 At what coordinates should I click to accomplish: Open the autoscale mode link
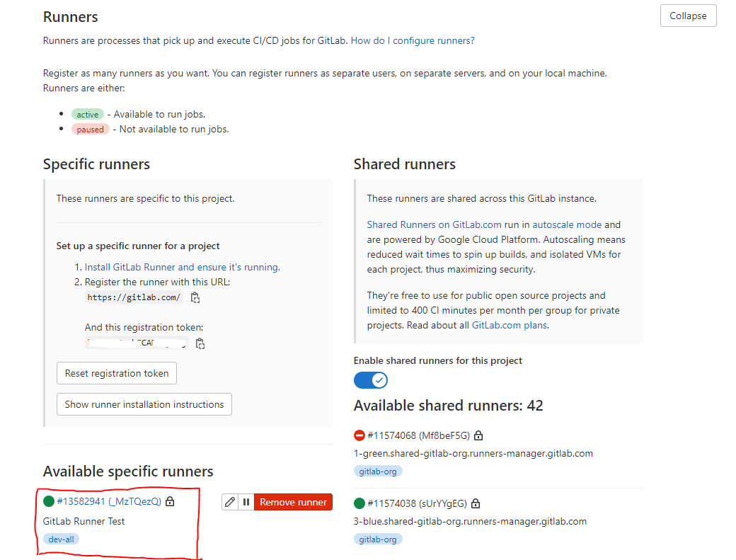pos(567,225)
